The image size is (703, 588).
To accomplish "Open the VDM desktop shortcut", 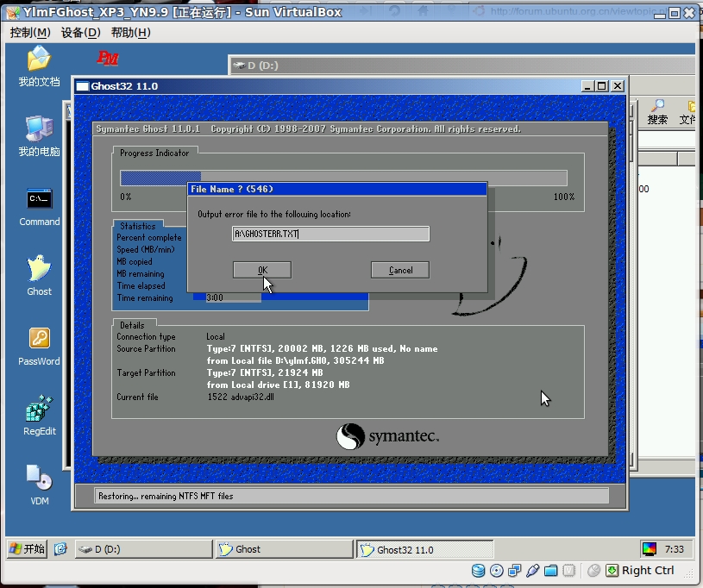I will click(x=40, y=485).
